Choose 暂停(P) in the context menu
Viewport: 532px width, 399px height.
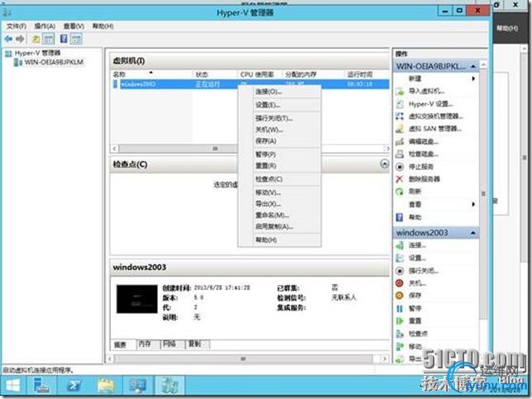click(279, 154)
